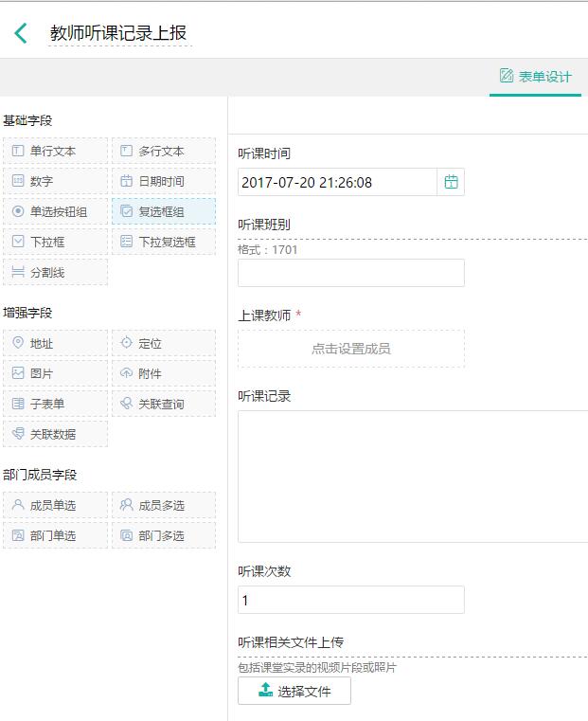Add a 分割线 element
This screenshot has width=588, height=721.
click(55, 272)
